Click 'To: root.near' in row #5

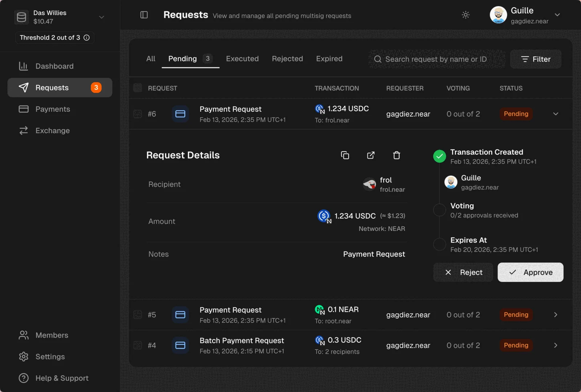pyautogui.click(x=333, y=321)
